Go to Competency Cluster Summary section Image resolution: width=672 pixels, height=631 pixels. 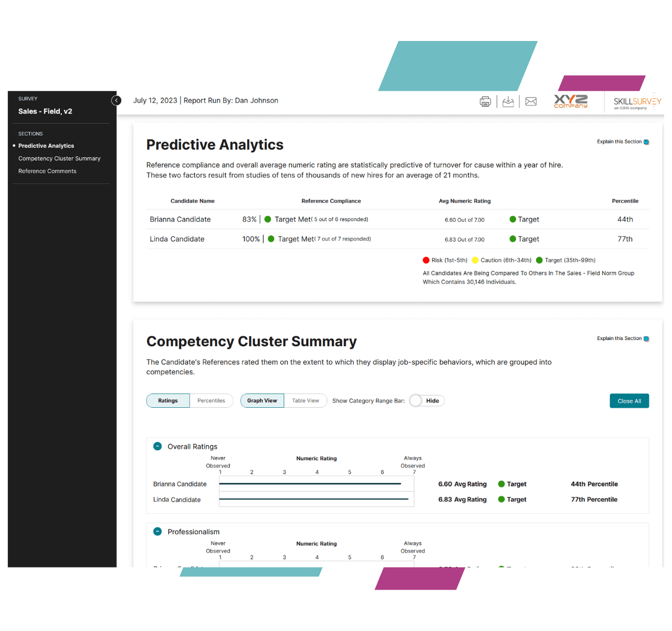pos(59,159)
